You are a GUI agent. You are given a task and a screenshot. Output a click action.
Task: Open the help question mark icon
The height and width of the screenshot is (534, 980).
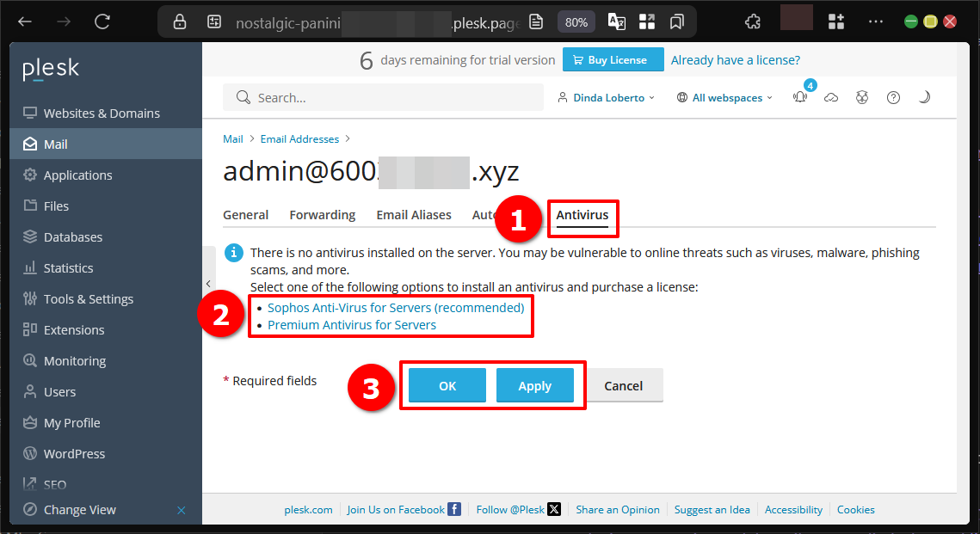pos(893,98)
